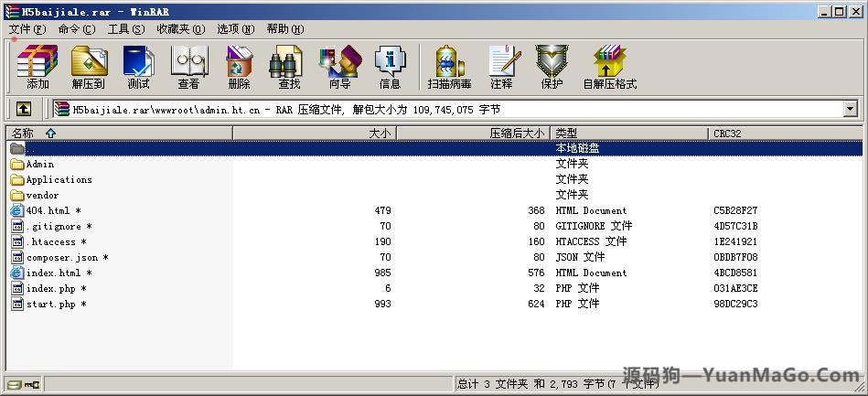Click the JSON 文件 type cell
This screenshot has height=396, width=868.
(580, 257)
